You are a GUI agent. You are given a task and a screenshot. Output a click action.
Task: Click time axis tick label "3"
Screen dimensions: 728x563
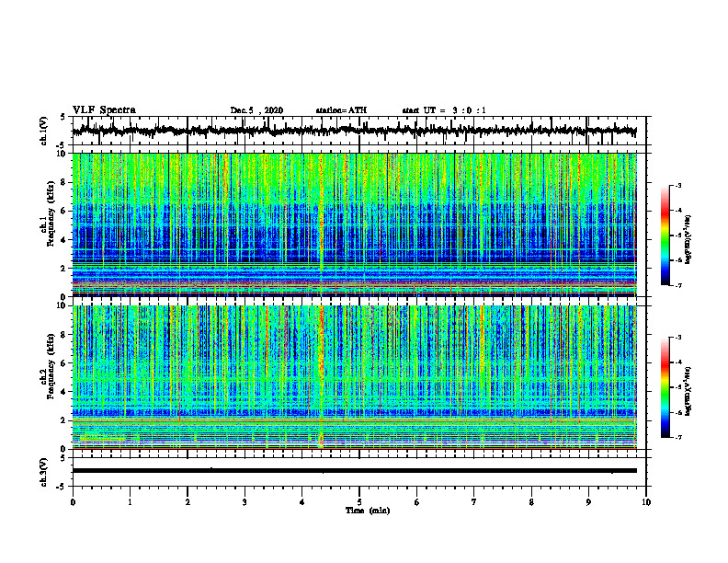(x=245, y=502)
